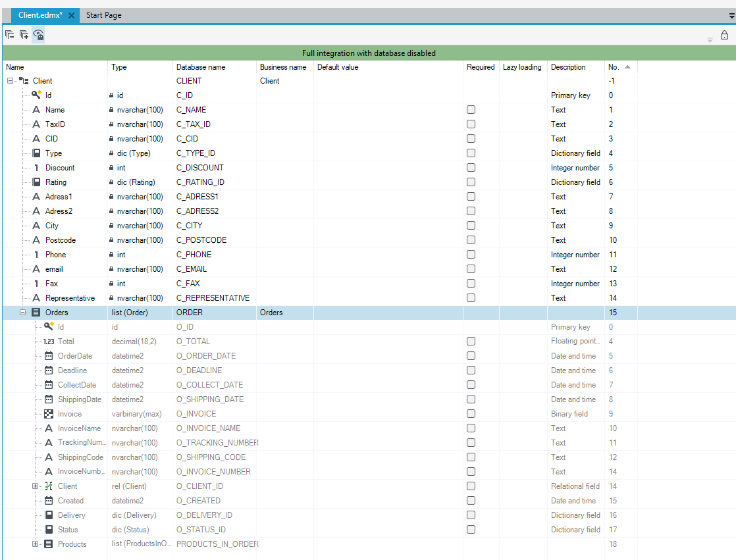Click the primary key icon beside Client Id
The height and width of the screenshot is (560, 736).
coord(36,95)
